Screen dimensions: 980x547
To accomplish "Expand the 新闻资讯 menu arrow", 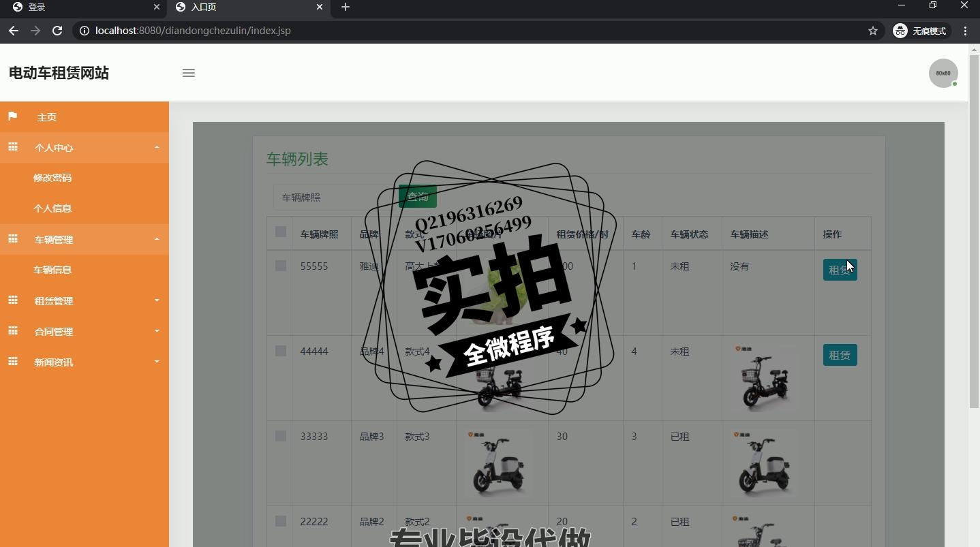I will point(157,362).
